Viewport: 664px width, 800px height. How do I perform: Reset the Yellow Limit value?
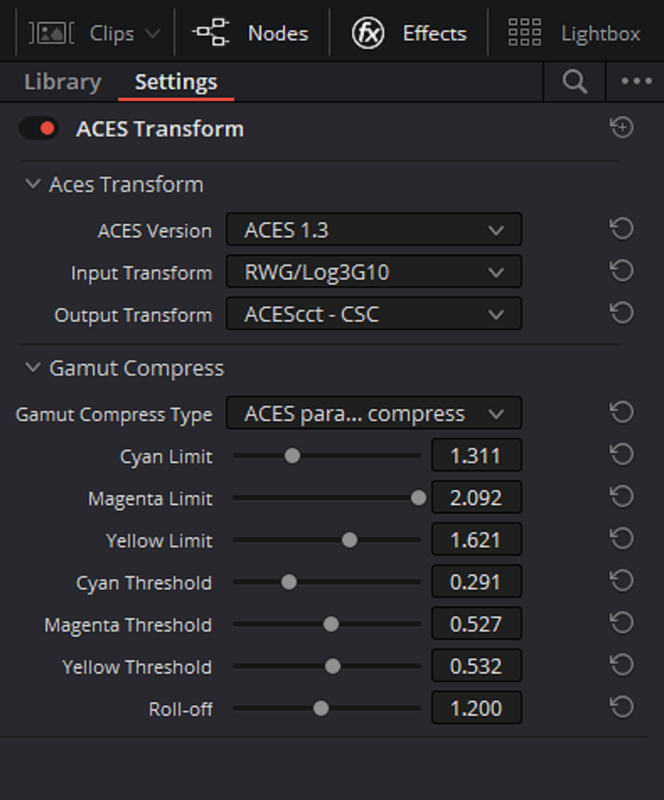pyautogui.click(x=622, y=539)
